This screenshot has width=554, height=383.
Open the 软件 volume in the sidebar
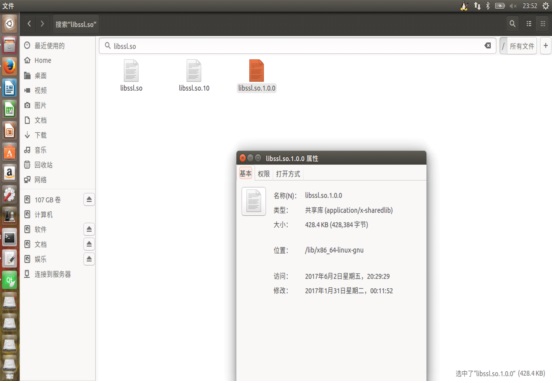click(40, 229)
